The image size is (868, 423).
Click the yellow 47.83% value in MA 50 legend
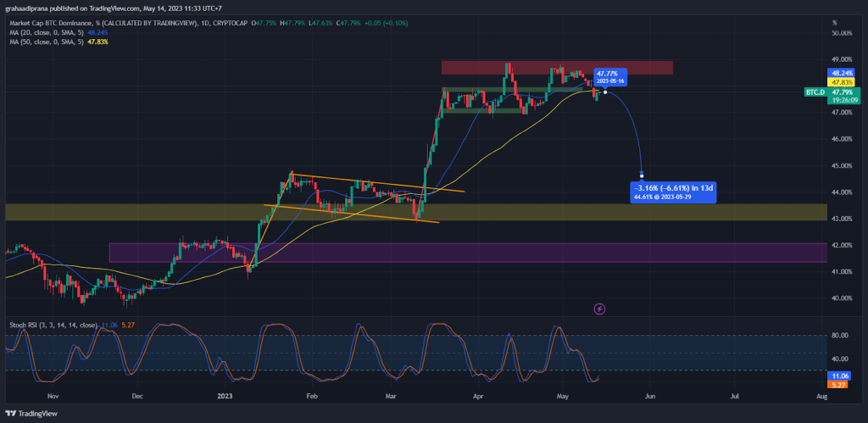[x=98, y=42]
